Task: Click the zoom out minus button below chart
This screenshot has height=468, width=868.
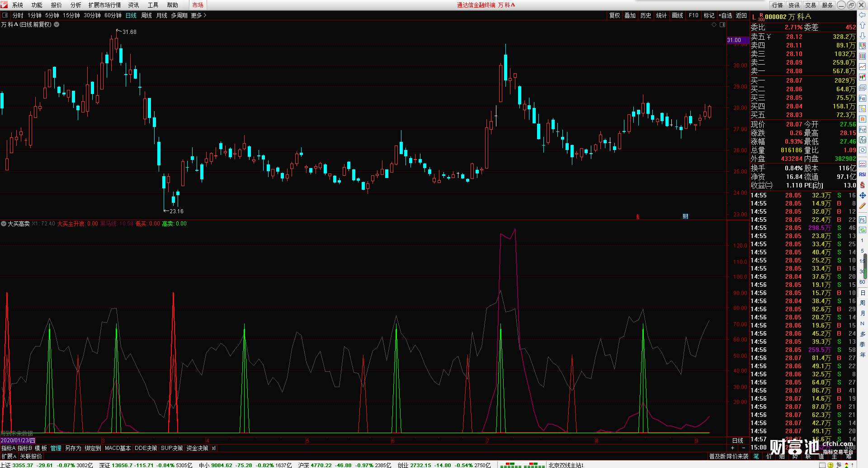Action: [x=744, y=448]
